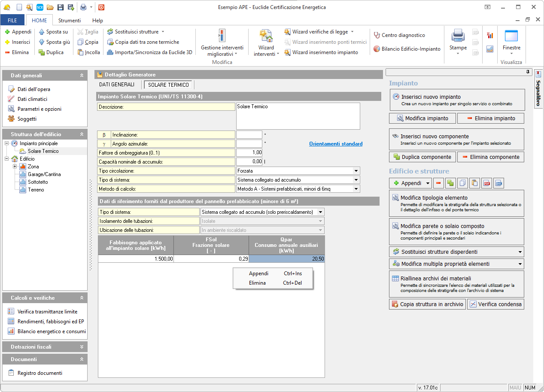This screenshot has width=544, height=392.
Task: Open the Tipo circolazione dropdown
Action: pos(356,171)
